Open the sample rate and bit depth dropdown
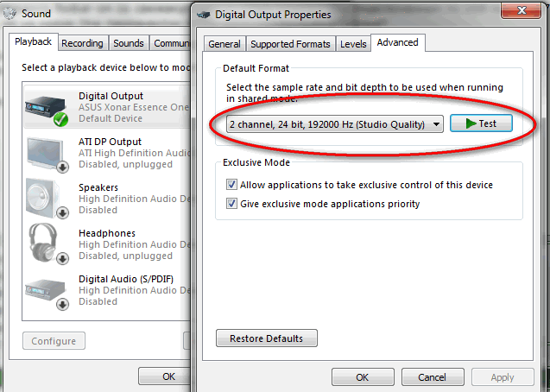Screen dimensions: 550x392 tap(335, 124)
